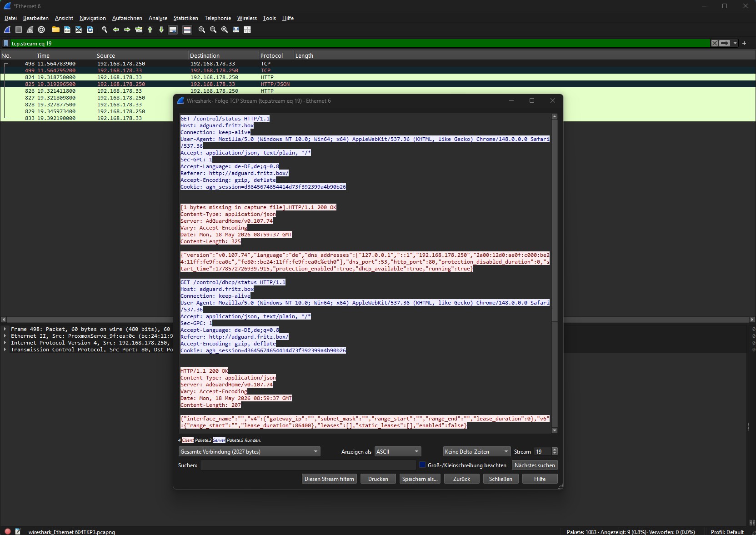Jump to the first packet
The image size is (756, 535).
point(150,30)
